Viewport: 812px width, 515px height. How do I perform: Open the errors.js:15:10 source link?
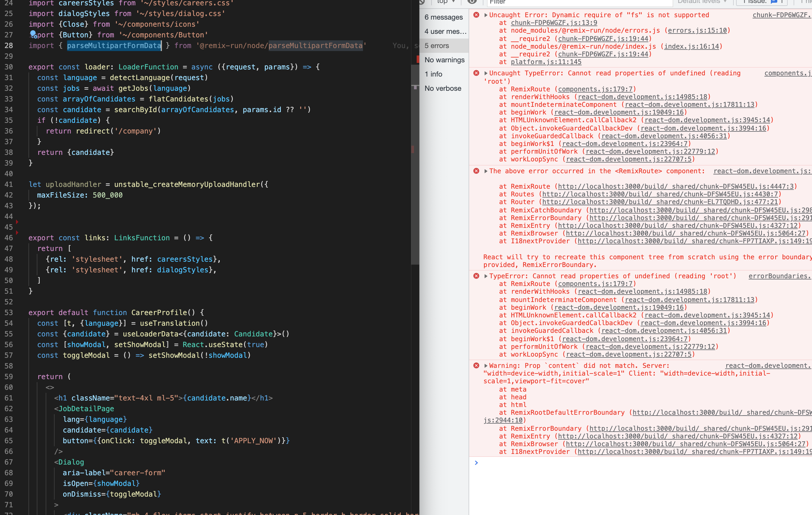697,30
